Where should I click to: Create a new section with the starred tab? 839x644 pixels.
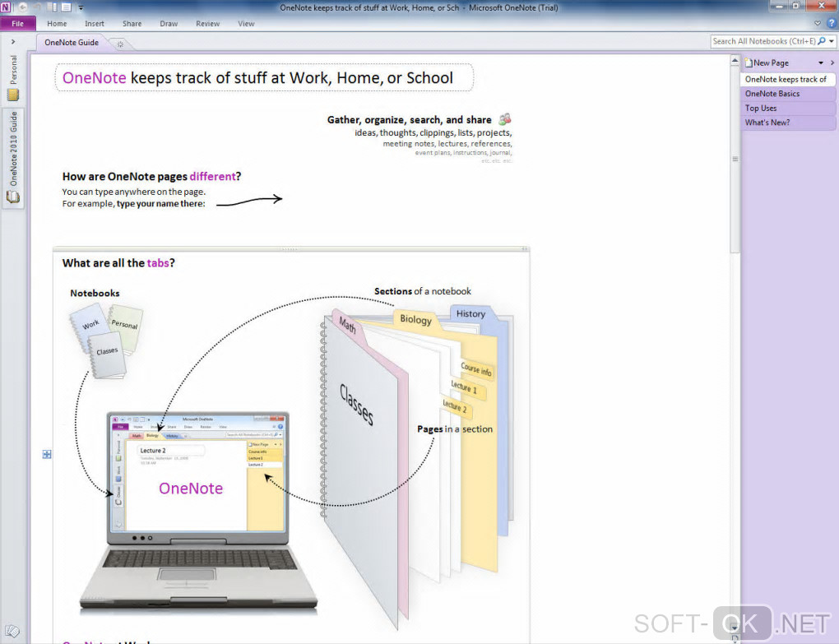coord(120,44)
